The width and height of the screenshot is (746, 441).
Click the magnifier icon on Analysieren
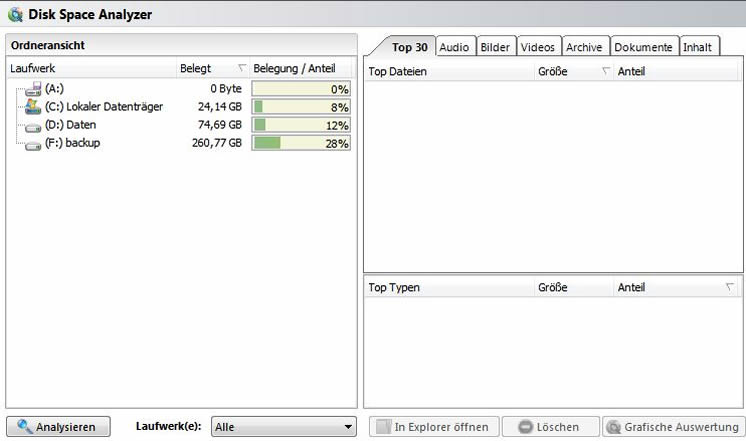(25, 426)
